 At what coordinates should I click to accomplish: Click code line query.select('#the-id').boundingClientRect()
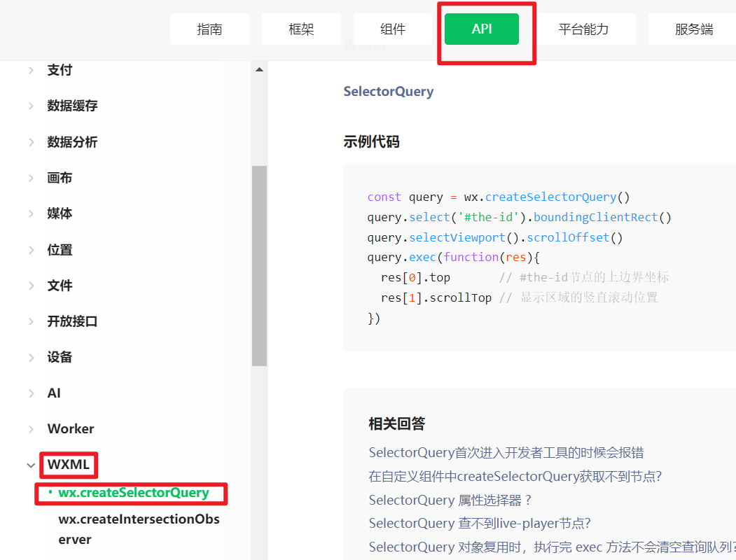point(519,218)
